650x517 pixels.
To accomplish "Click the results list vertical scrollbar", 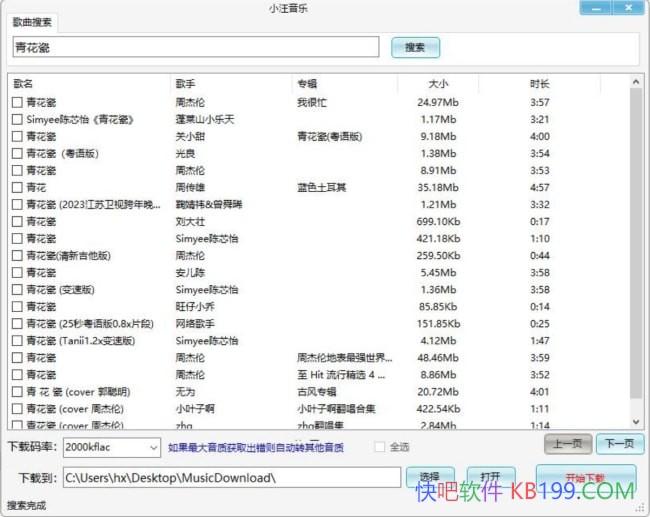I will click(636, 250).
